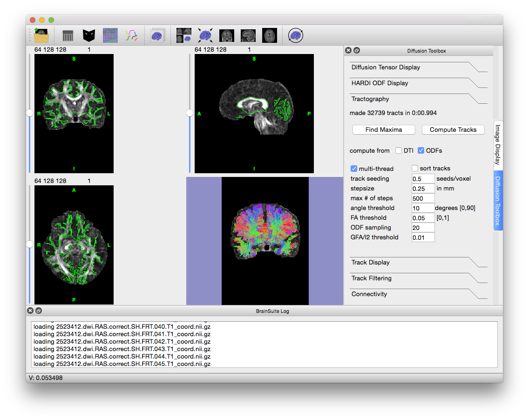Click the tensor glyph grid toolbar icon

pos(110,35)
